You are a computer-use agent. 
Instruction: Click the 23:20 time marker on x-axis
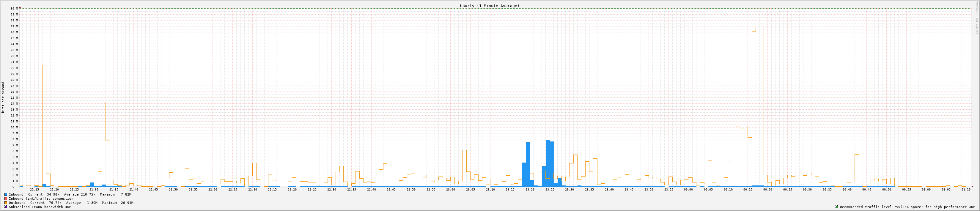click(x=530, y=189)
